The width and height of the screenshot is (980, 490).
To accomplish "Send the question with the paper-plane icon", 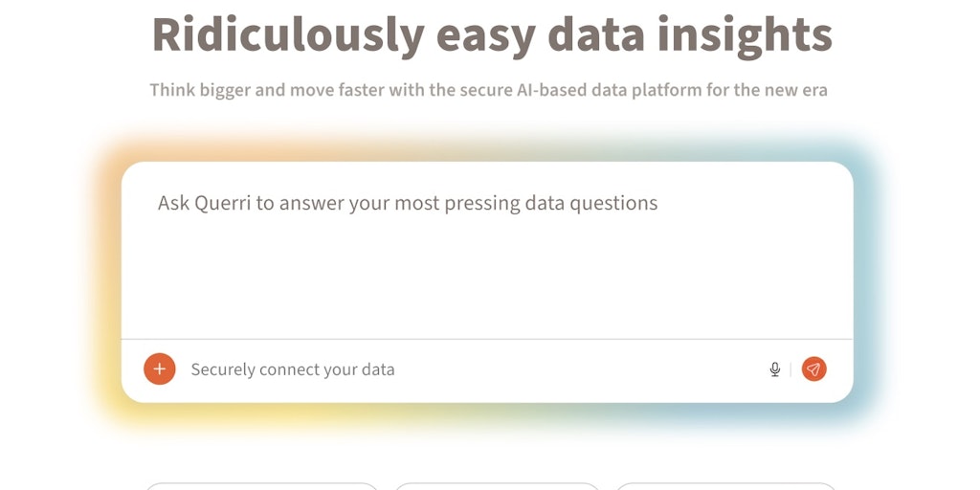I will pyautogui.click(x=813, y=369).
